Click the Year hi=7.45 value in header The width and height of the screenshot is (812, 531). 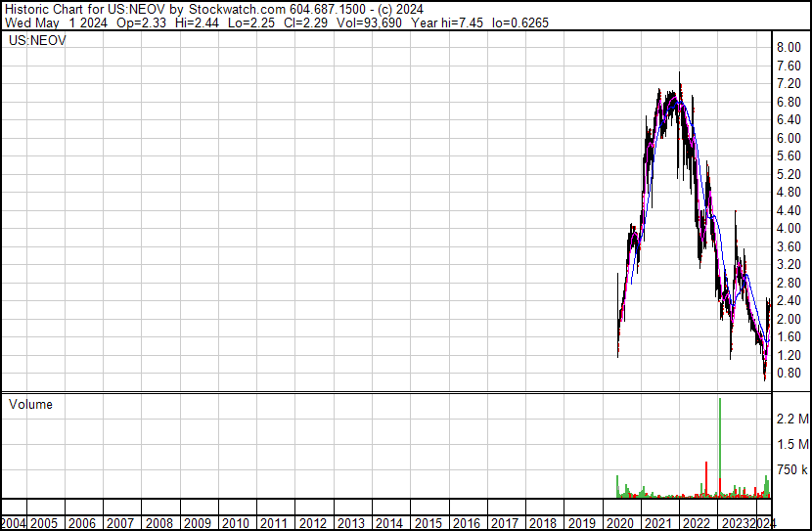pyautogui.click(x=447, y=22)
